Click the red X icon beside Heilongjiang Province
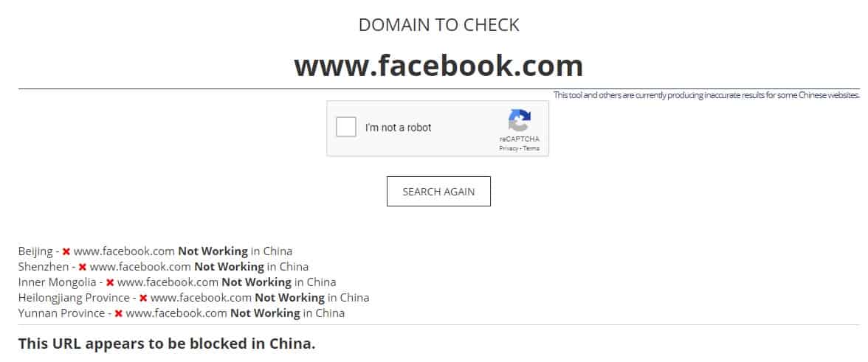 (x=143, y=298)
